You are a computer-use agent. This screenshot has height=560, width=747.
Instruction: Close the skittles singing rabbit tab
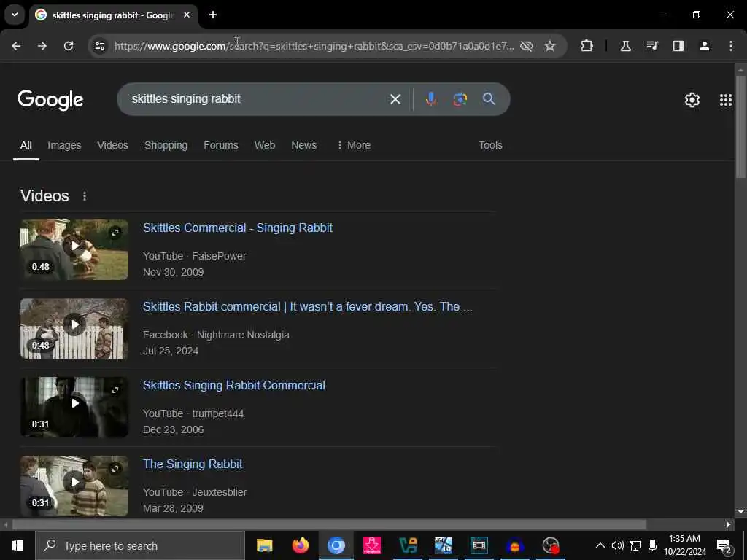187,15
